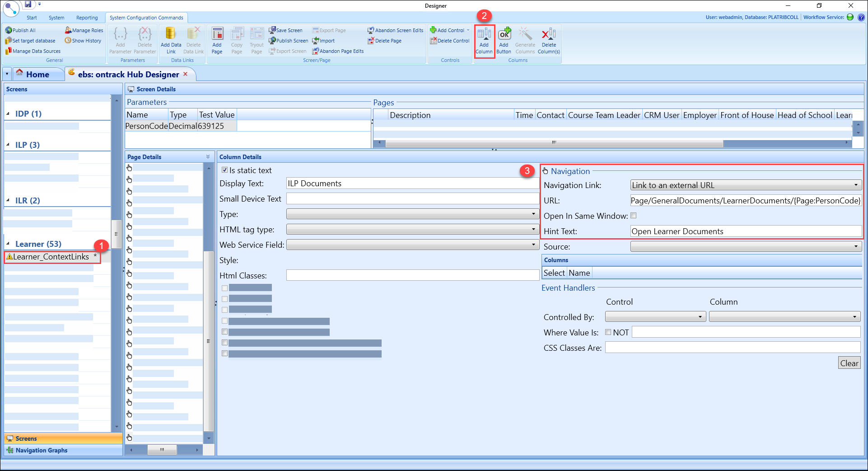
Task: Check the NOT checkbox in Event Handlers
Action: tap(608, 332)
